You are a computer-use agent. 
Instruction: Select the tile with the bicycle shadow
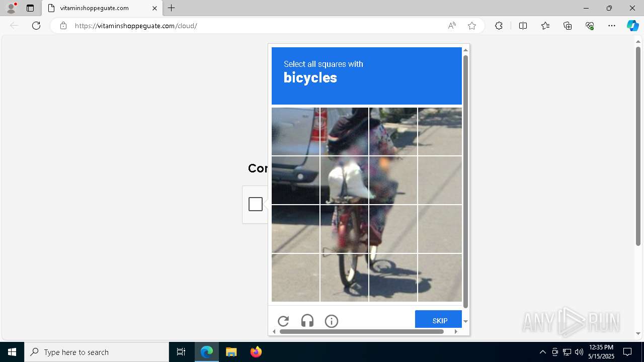pyautogui.click(x=393, y=278)
